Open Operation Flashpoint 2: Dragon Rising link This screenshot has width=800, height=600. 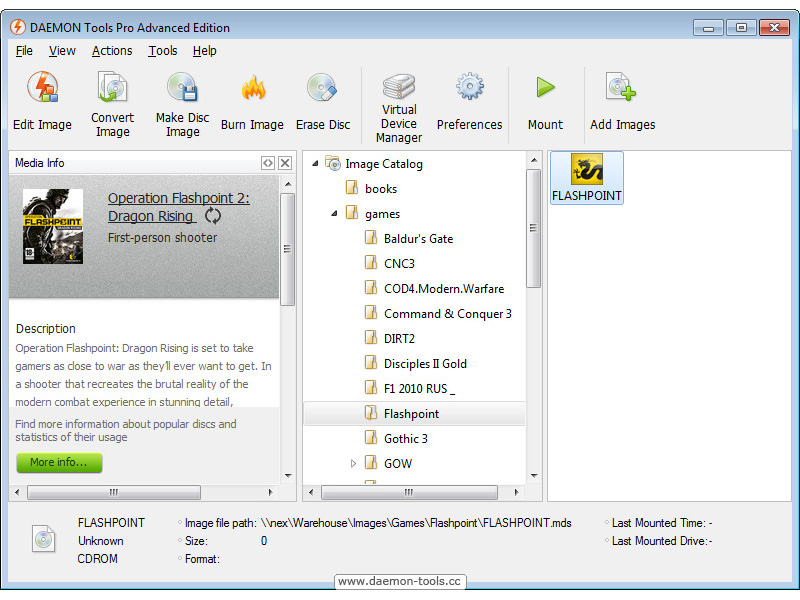click(179, 207)
